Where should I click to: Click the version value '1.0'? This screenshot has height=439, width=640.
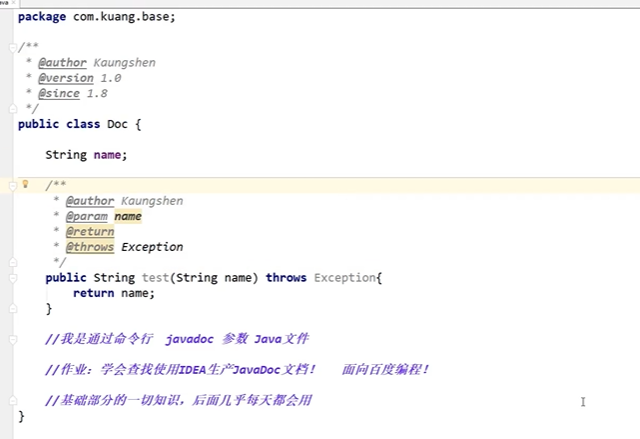(x=111, y=78)
